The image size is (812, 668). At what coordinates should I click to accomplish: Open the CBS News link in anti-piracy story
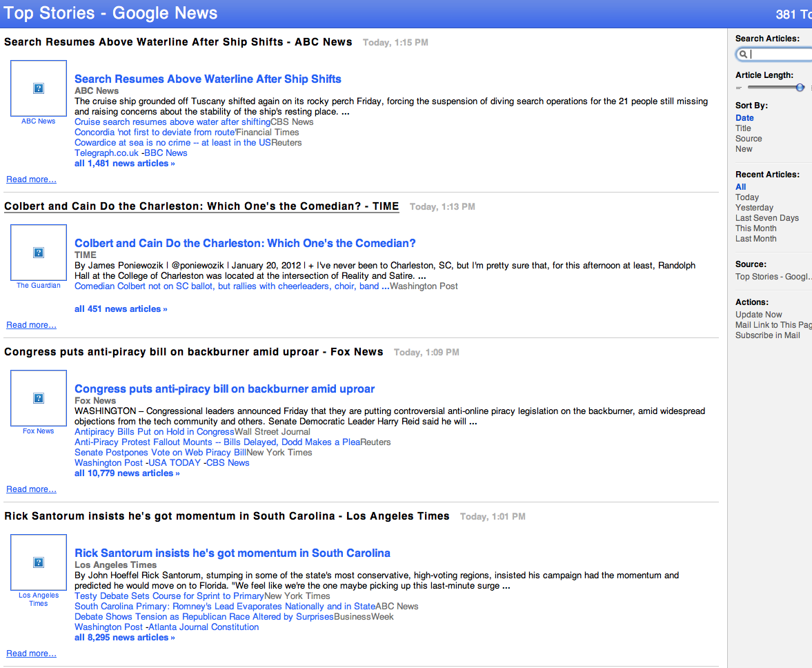coord(228,463)
